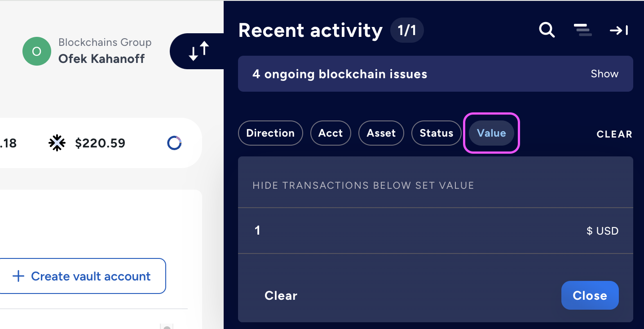The image size is (644, 329).
Task: Toggle the Value filter chip
Action: click(491, 133)
